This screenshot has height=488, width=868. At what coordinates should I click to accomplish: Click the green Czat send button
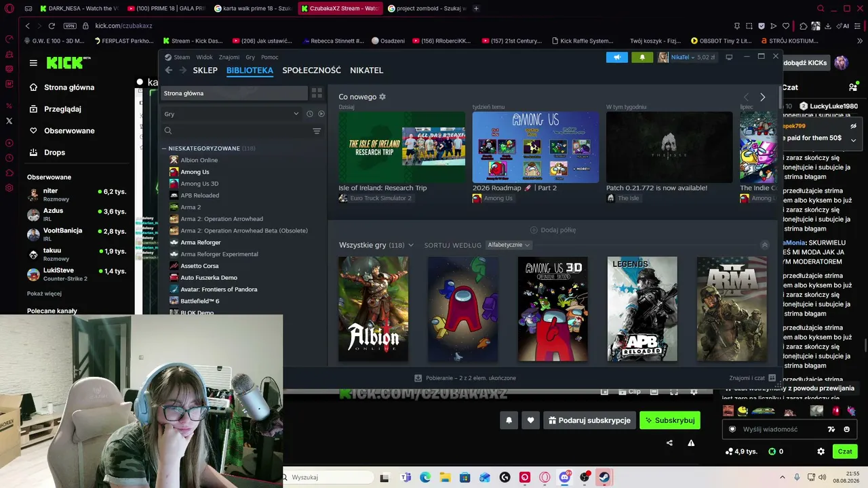pos(845,451)
